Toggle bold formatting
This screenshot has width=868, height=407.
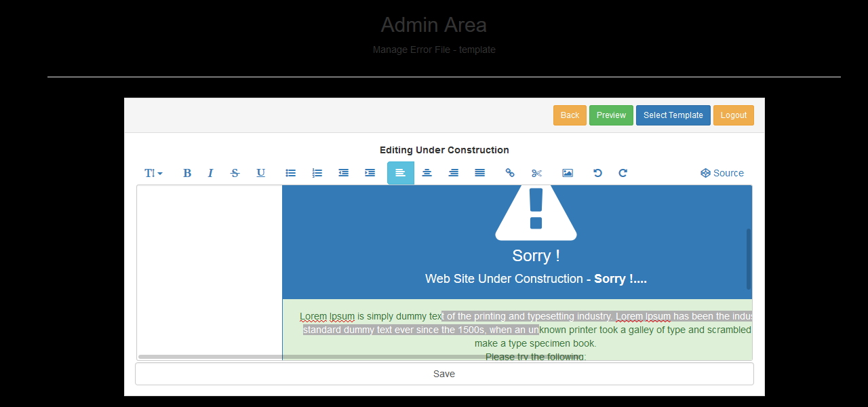(187, 173)
